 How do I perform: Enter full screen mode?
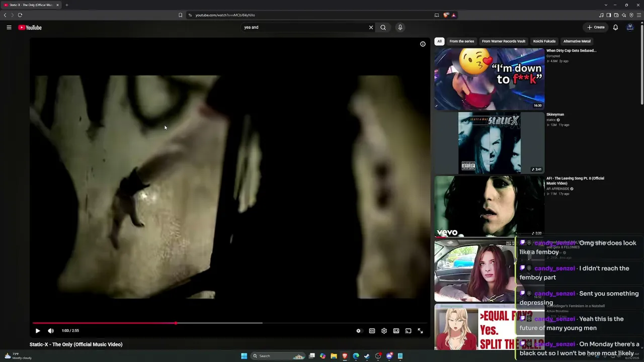pyautogui.click(x=420, y=331)
